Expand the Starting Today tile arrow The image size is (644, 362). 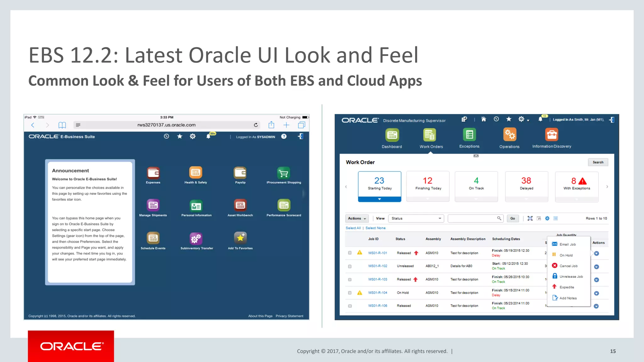[380, 199]
